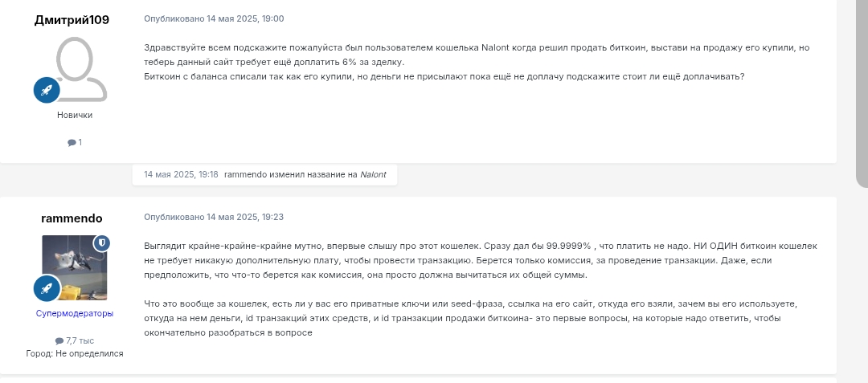Screen dimensions: 868x383
Task: Click the Город: Не определился text
Action: pos(75,354)
